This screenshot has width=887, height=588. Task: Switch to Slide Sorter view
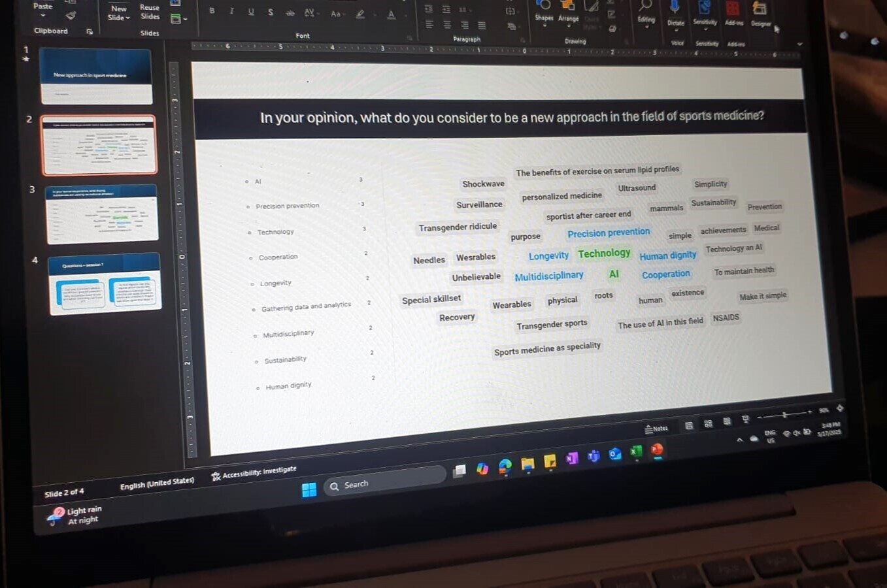click(708, 423)
